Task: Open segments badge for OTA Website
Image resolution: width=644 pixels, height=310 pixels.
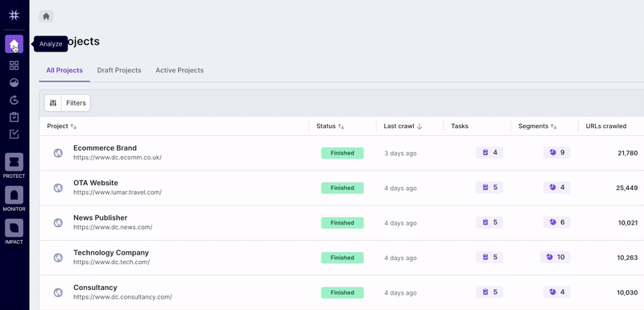Action: point(557,188)
